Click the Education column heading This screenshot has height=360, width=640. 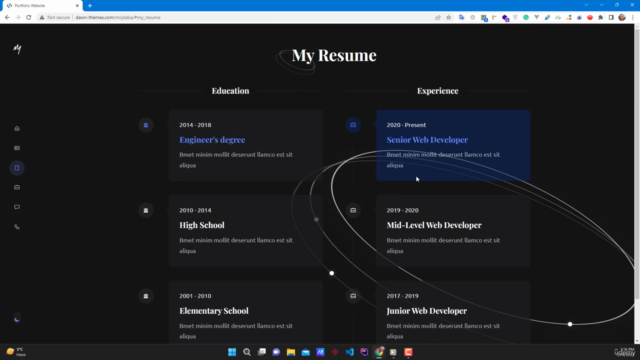tap(230, 91)
